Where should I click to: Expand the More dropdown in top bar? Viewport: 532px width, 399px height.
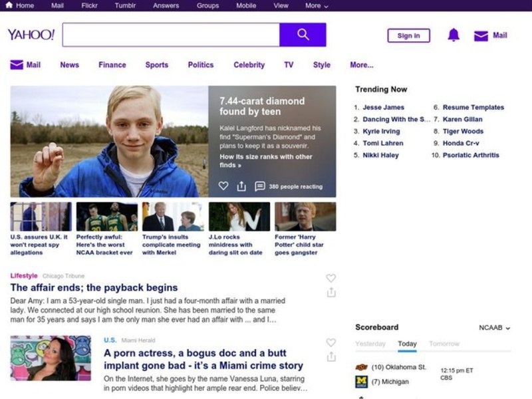click(317, 5)
